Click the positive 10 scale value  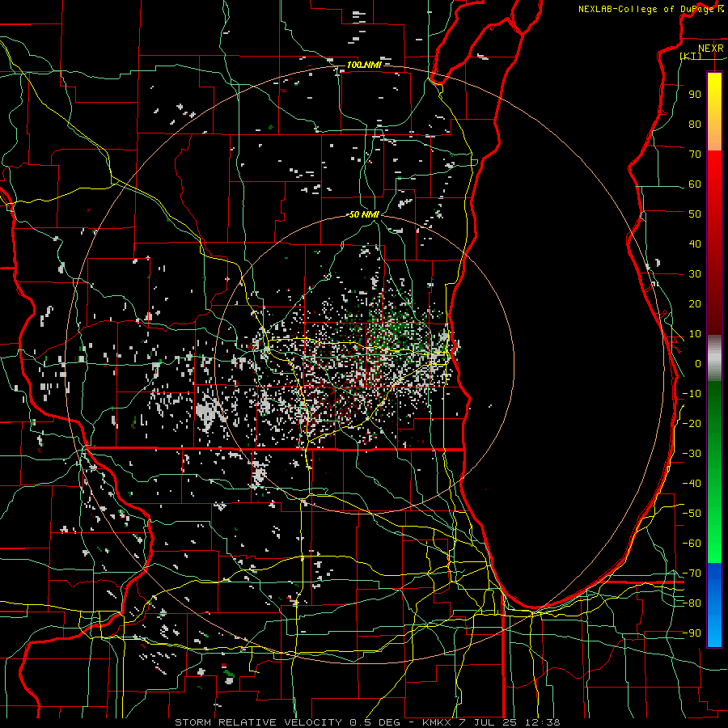[695, 334]
